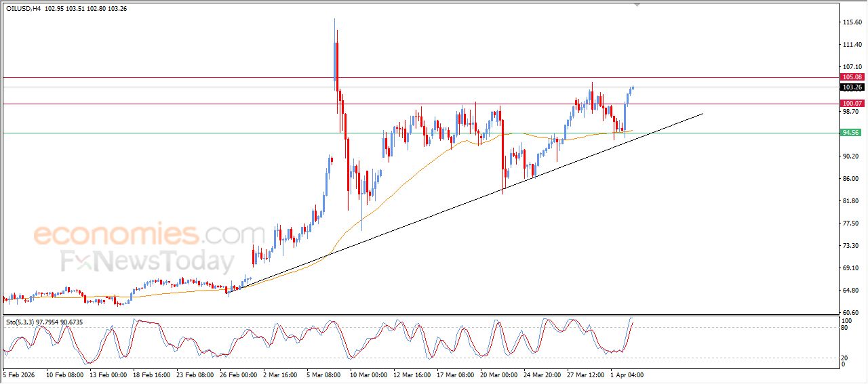The height and width of the screenshot is (384, 868).
Task: Click the green 94.56 price label
Action: click(x=850, y=133)
